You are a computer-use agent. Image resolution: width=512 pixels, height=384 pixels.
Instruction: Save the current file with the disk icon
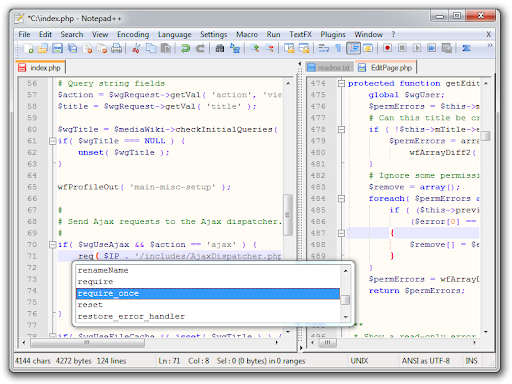click(57, 49)
